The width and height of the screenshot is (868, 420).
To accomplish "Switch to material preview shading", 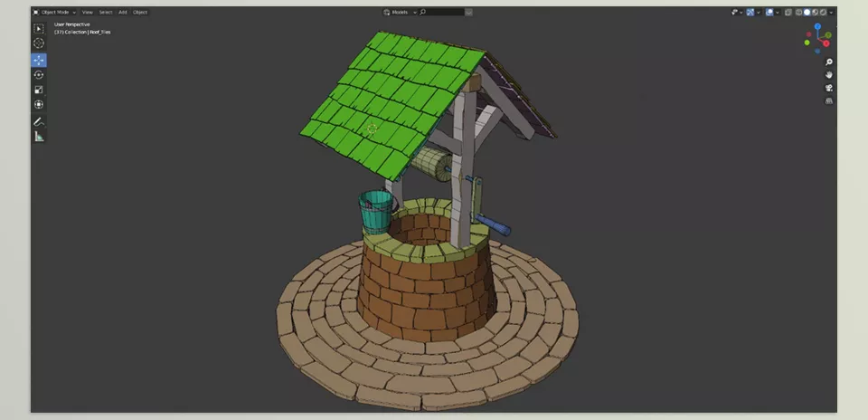I will coord(815,12).
